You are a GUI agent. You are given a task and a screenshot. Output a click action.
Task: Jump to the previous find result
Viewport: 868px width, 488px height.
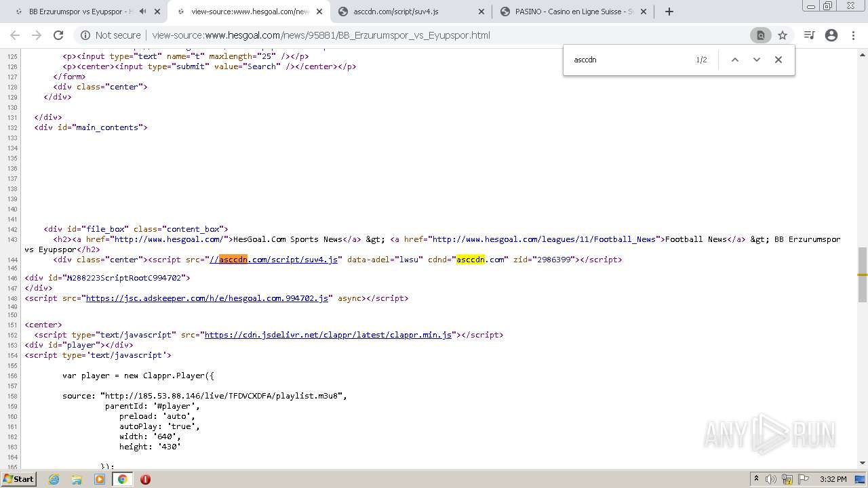[734, 60]
